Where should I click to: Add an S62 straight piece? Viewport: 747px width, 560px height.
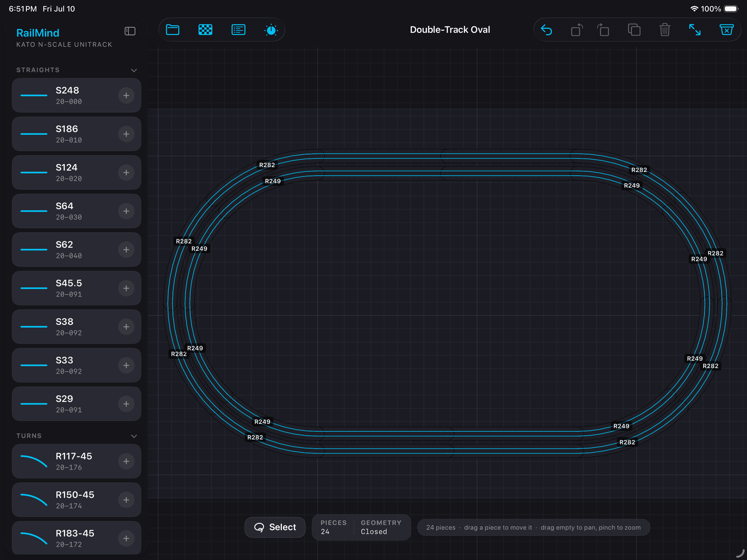pyautogui.click(x=126, y=250)
